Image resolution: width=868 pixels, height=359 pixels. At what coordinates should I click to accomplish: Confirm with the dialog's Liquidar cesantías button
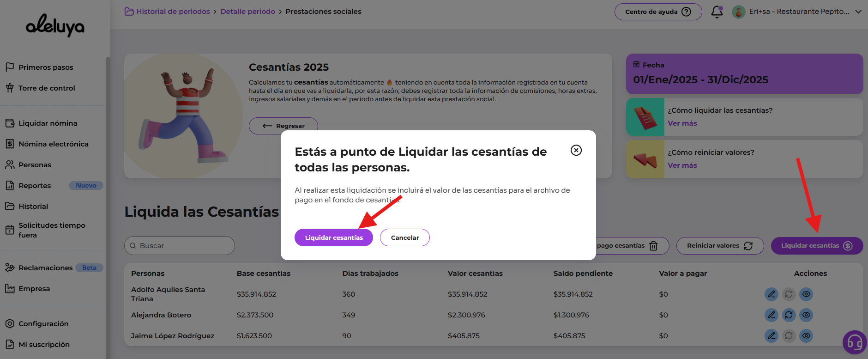333,237
